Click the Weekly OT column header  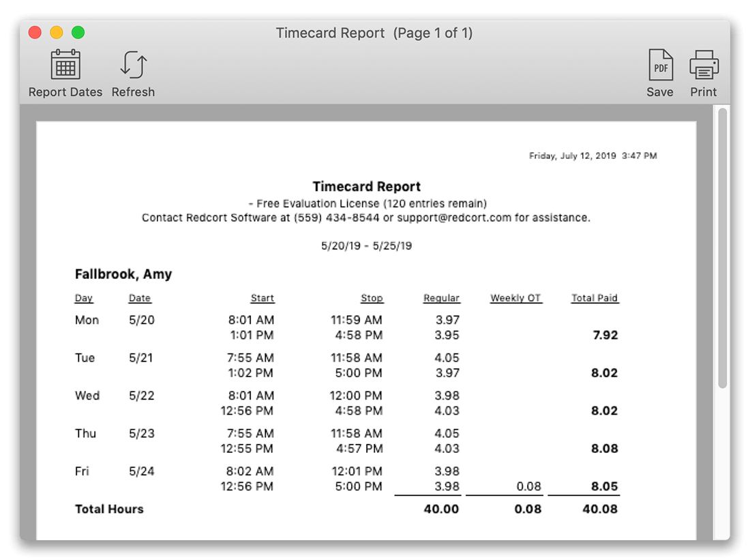coord(515,298)
